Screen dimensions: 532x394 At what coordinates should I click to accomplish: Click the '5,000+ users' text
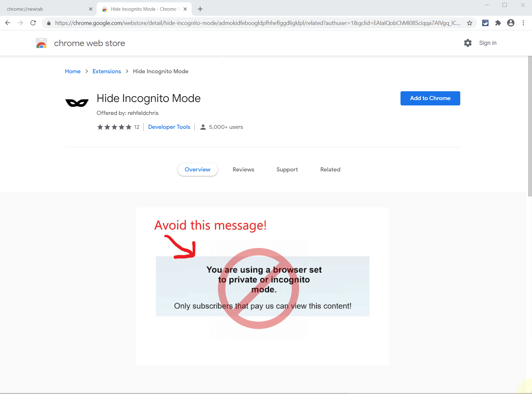click(226, 127)
